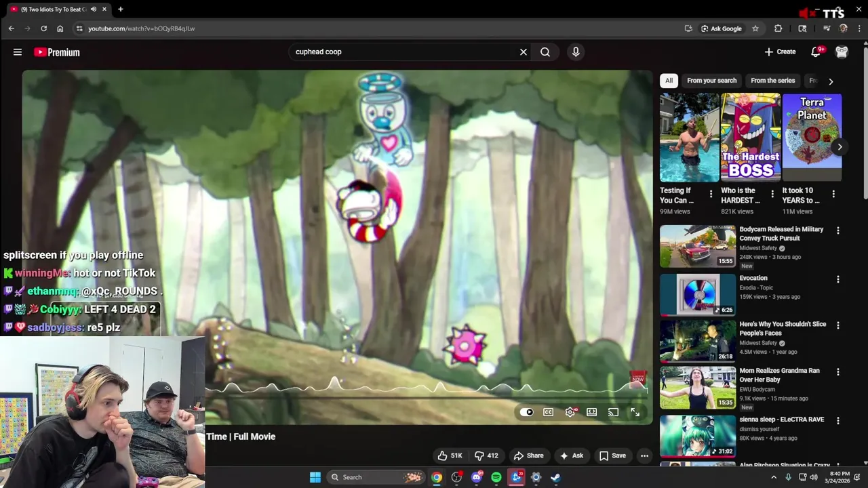868x488 pixels.
Task: Open Chrome extensions puzzle icon
Action: tap(778, 28)
